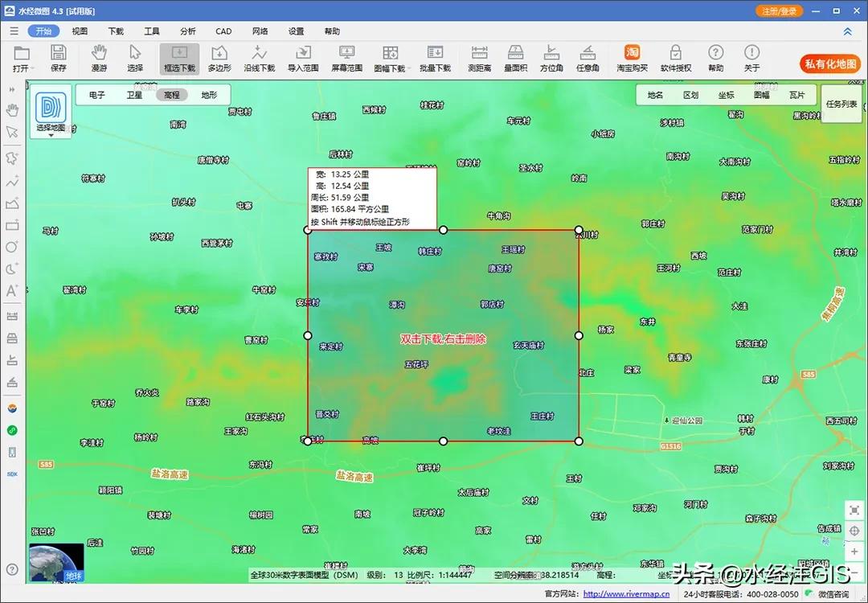The image size is (868, 603).
Task: Switch map layer to 高程
Action: click(x=172, y=95)
